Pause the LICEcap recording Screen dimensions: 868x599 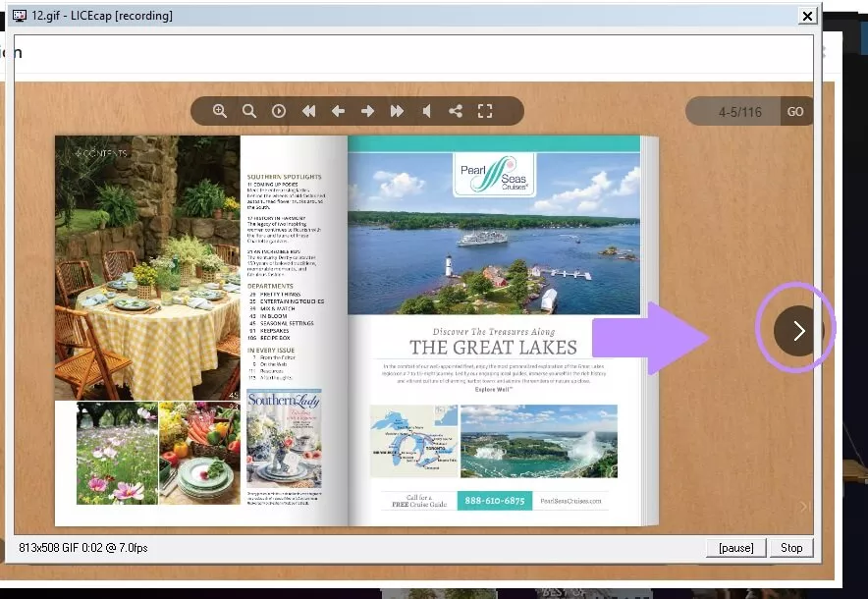(x=735, y=547)
